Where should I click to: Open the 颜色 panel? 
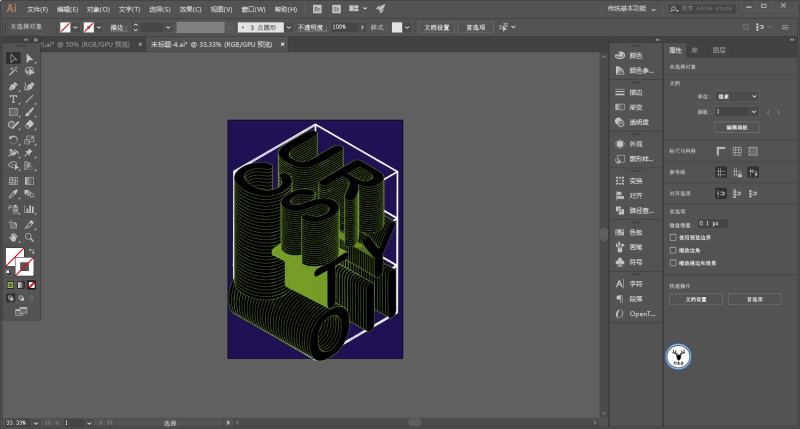636,55
